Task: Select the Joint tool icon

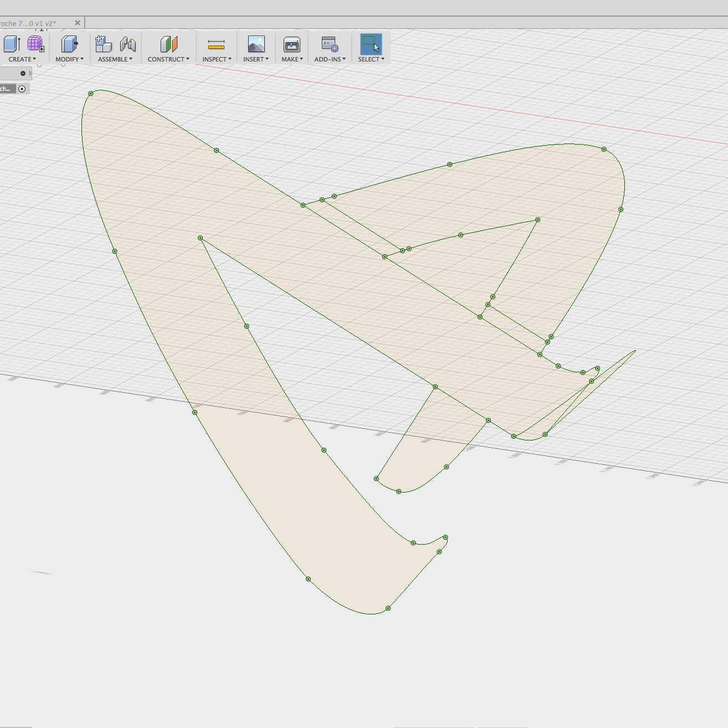Action: pos(128,44)
